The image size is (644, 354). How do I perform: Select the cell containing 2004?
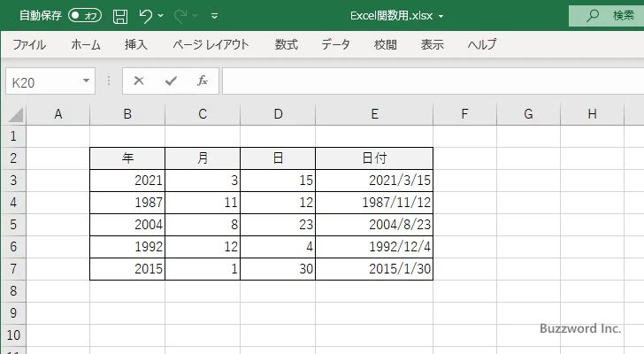[127, 225]
